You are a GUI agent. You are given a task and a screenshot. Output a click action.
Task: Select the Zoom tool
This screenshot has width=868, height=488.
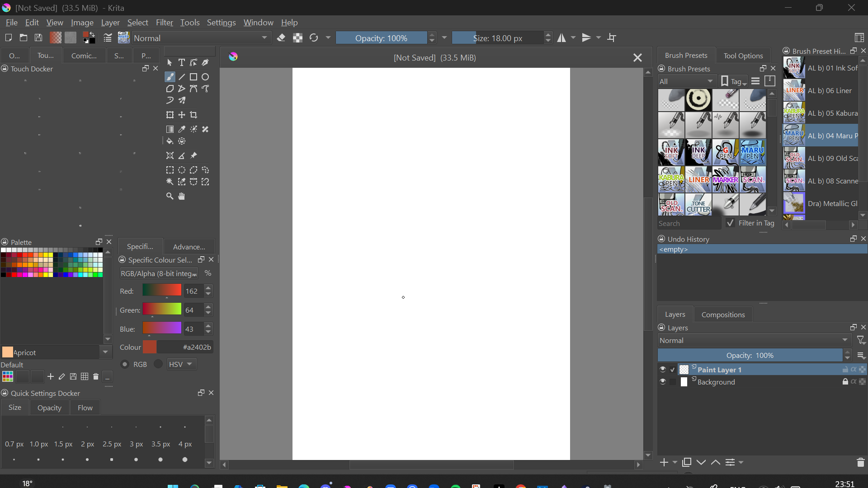coord(170,197)
